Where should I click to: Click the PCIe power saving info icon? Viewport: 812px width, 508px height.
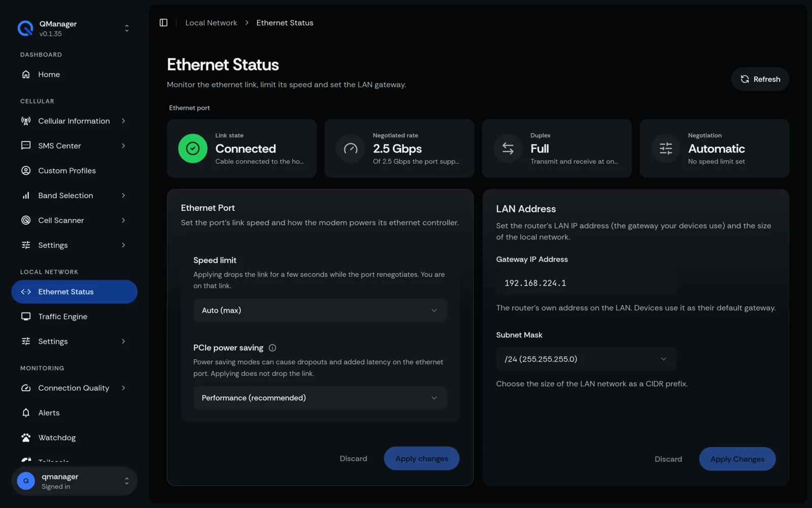click(273, 348)
